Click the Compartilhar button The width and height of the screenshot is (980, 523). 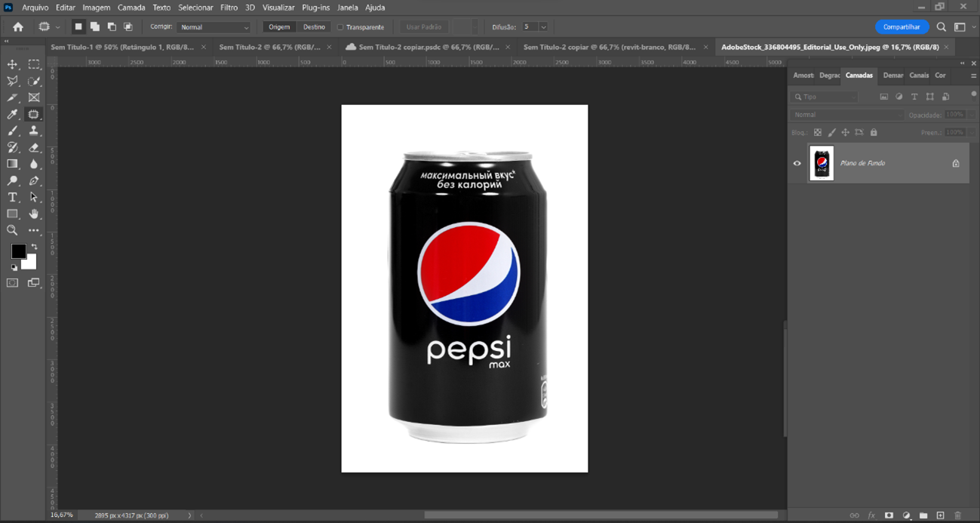(902, 27)
